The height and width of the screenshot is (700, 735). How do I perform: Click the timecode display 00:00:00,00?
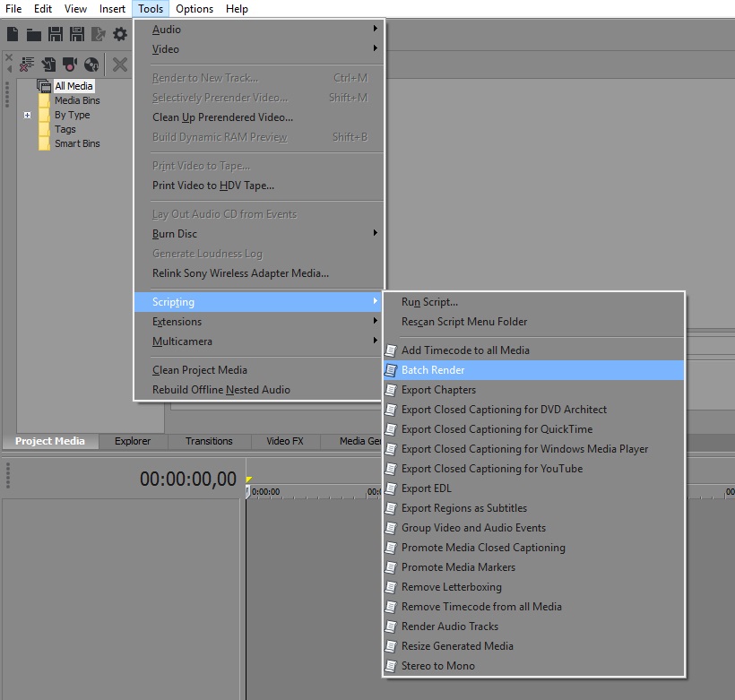tap(187, 480)
